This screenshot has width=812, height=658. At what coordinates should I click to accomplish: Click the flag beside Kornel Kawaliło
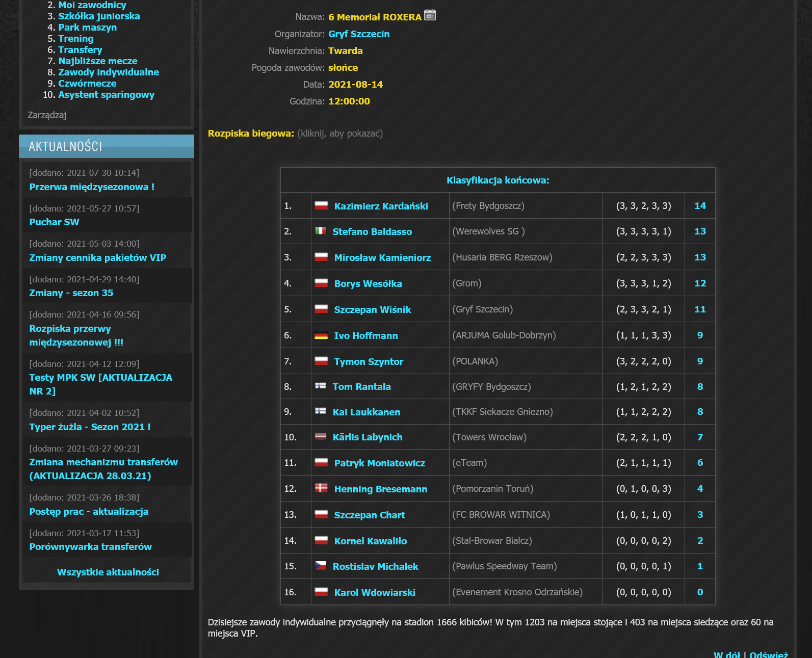[x=321, y=540]
